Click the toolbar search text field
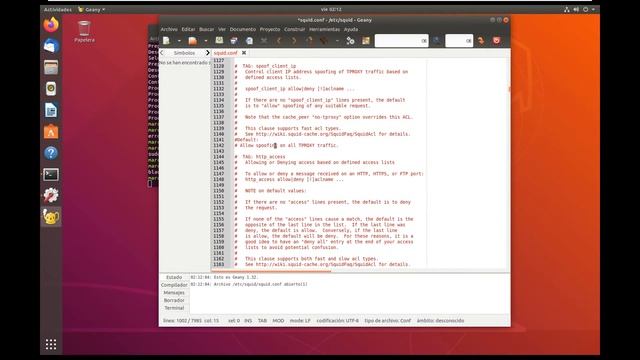 click(x=401, y=40)
